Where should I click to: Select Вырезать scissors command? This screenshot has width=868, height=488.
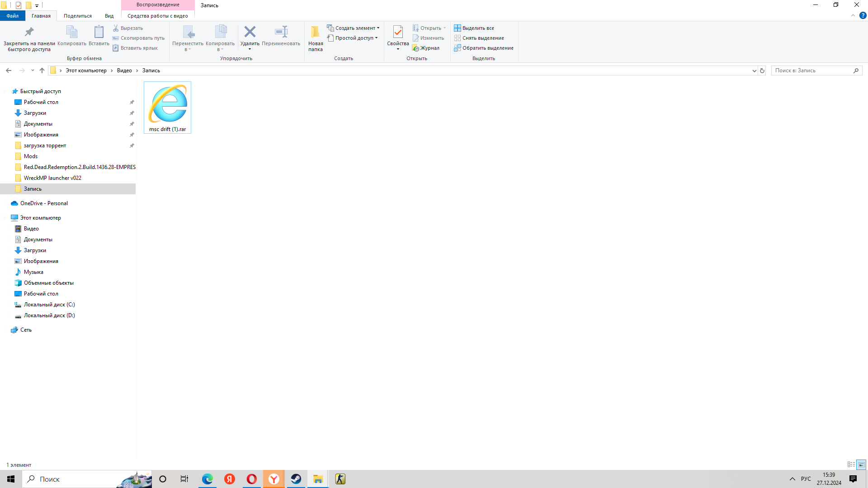pyautogui.click(x=127, y=28)
